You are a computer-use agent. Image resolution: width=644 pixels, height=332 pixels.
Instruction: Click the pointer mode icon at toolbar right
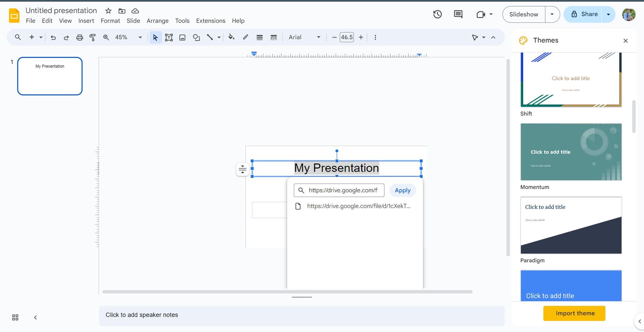[475, 38]
